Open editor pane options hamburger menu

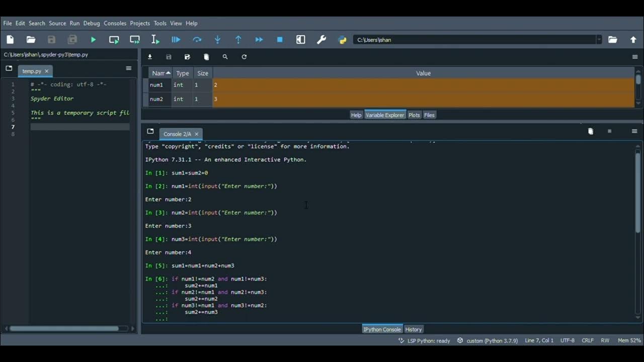tap(129, 68)
